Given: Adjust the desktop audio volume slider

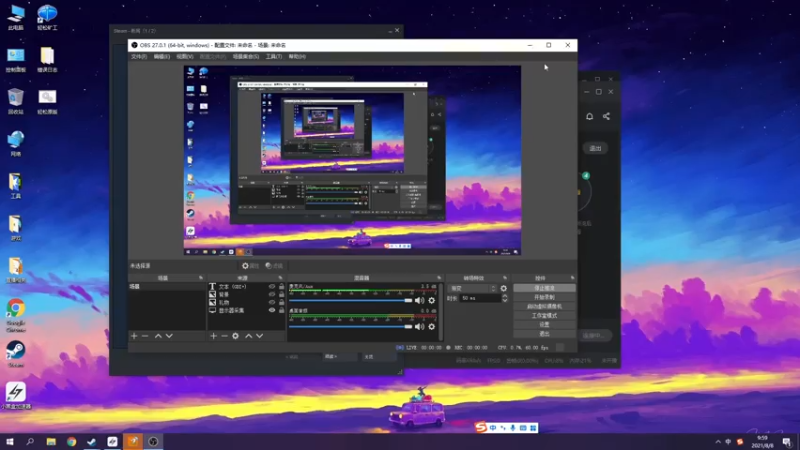Looking at the screenshot, I should click(351, 327).
